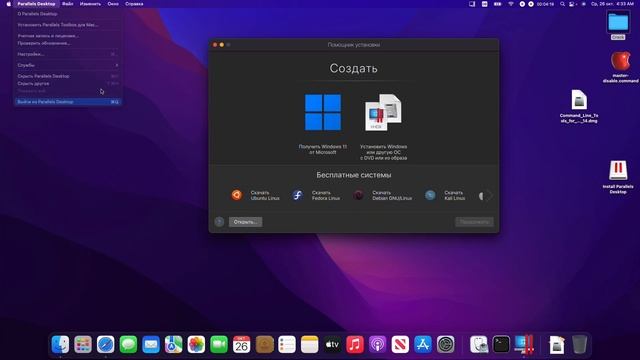Open the Crack folder on desktop
The height and width of the screenshot is (360, 640).
coord(618,24)
